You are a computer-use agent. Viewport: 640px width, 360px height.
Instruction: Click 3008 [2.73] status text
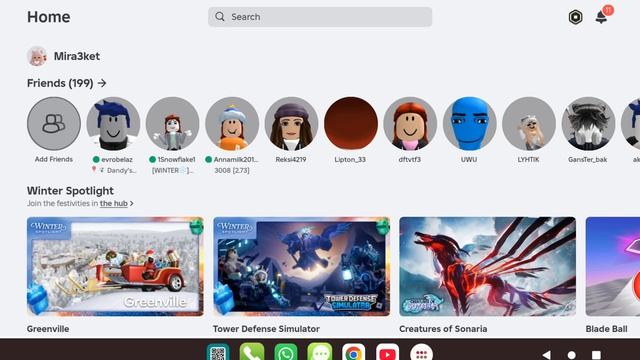click(x=232, y=170)
